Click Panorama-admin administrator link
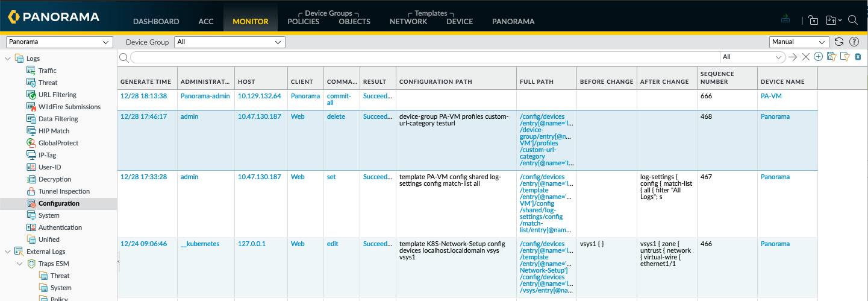The height and width of the screenshot is (301, 868). click(205, 96)
